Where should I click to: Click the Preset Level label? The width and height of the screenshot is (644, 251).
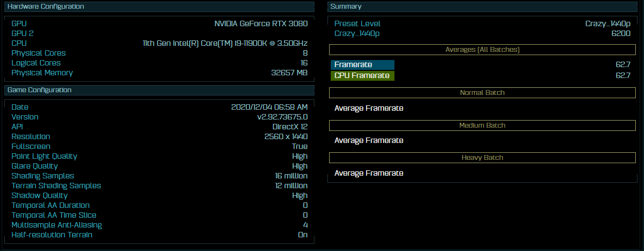pos(357,24)
